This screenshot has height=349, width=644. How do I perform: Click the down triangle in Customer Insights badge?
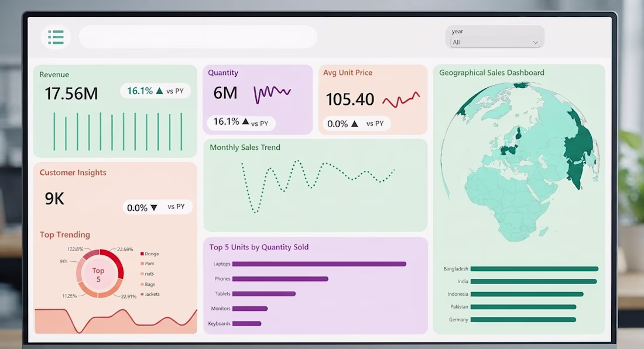(x=154, y=208)
